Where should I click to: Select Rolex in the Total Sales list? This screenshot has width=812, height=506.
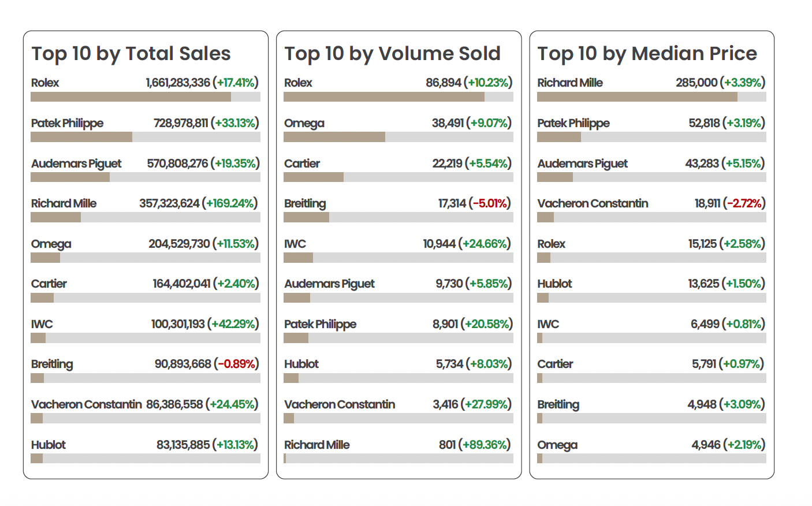[45, 83]
